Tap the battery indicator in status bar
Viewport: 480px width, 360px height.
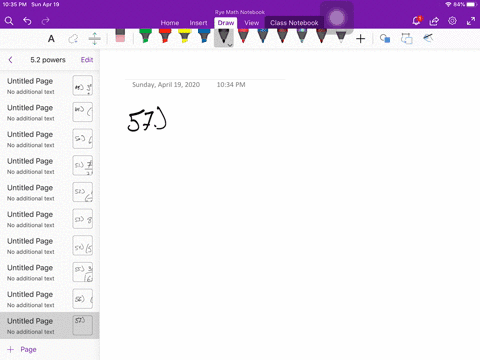[472, 4]
